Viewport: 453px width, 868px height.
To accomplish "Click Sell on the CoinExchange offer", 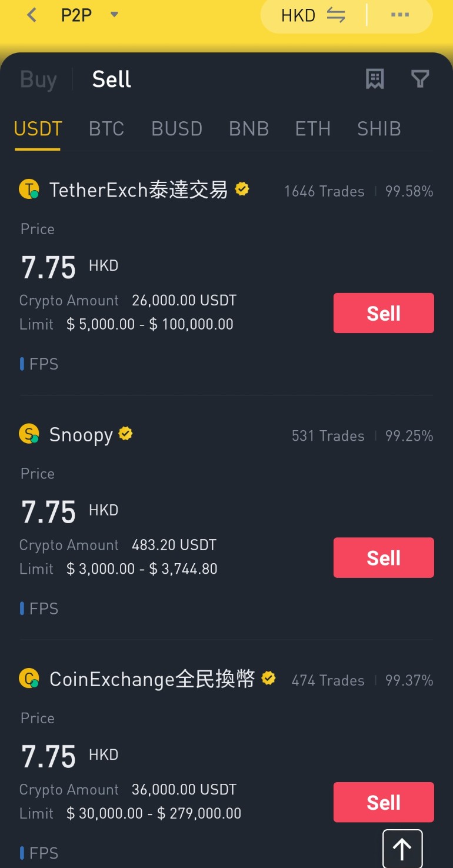I will pyautogui.click(x=384, y=802).
